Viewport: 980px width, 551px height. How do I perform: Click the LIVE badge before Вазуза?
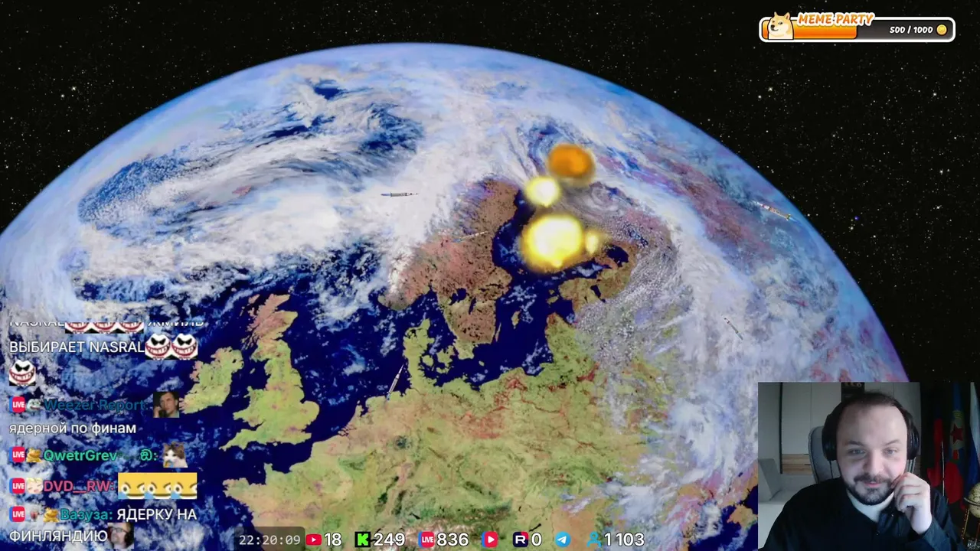(18, 514)
